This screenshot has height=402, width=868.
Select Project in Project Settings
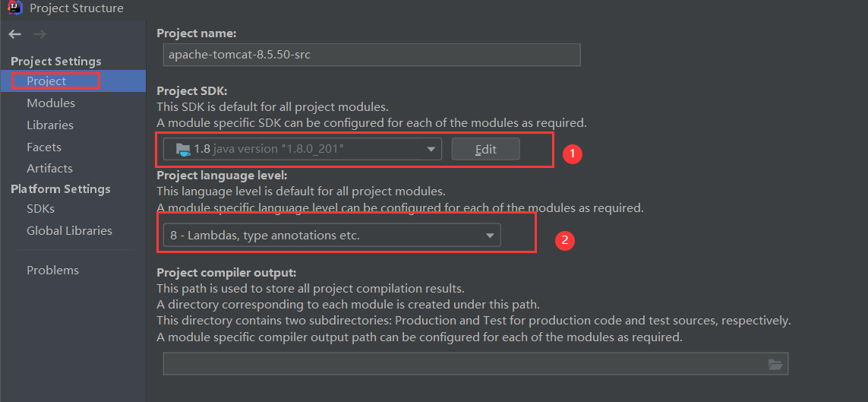(x=73, y=81)
